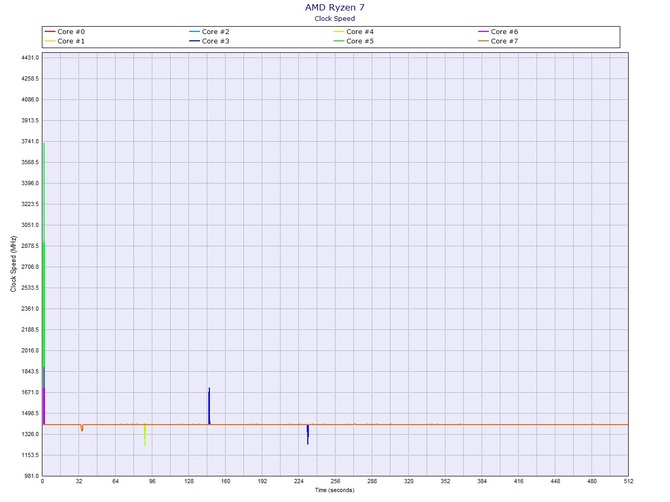The image size is (670, 502).
Task: Click the 512 tick on time axis
Action: pyautogui.click(x=629, y=481)
